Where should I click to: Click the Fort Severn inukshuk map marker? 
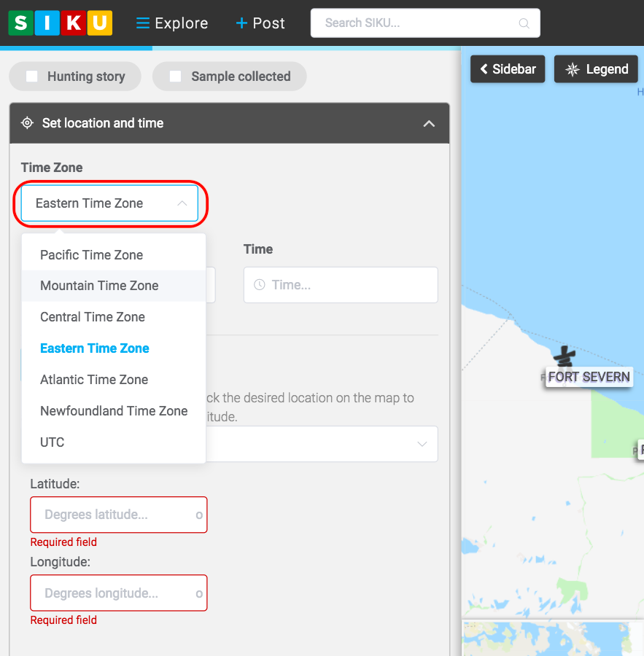(x=563, y=357)
